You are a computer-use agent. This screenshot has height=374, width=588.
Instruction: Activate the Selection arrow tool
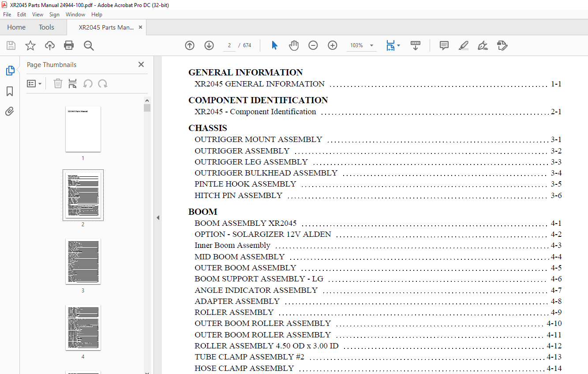pos(274,45)
